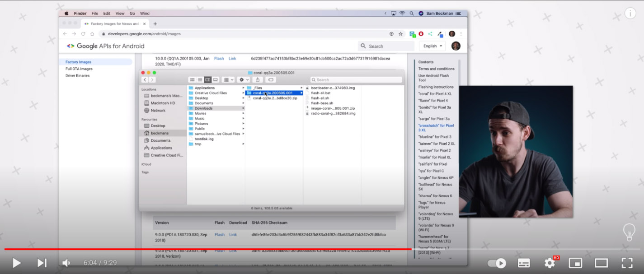644x274 pixels.
Task: Toggle the autoplay switch
Action: pos(497,263)
